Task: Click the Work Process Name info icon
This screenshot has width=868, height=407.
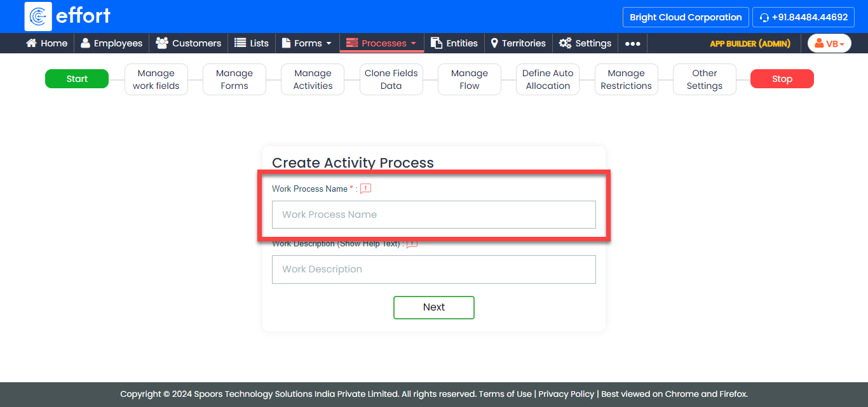Action: coord(365,189)
